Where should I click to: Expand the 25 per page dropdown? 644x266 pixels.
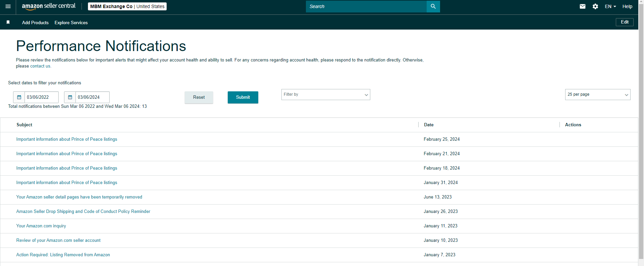(598, 94)
